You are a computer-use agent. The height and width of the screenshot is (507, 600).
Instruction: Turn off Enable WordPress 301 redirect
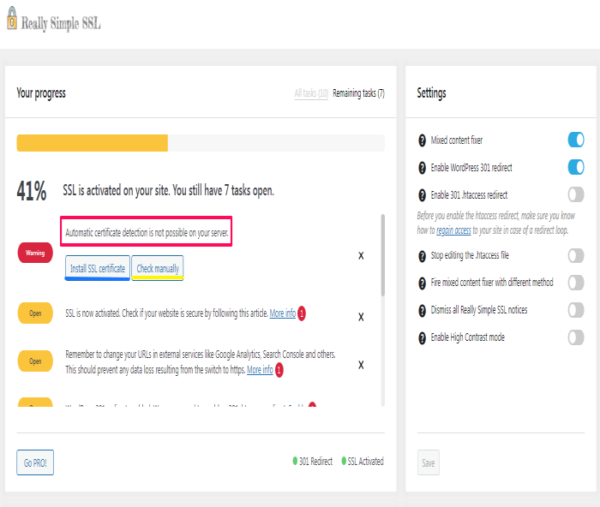(575, 167)
